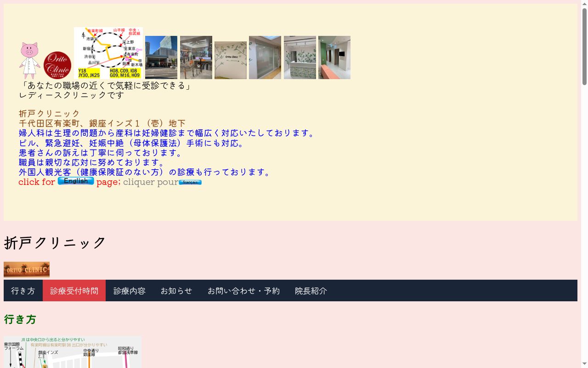This screenshot has width=588, height=368.
Task: Click the green 行き方 section heading
Action: pos(20,319)
